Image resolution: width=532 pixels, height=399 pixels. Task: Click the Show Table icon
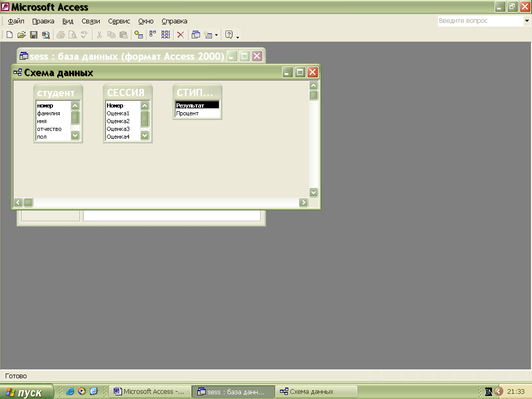(138, 35)
